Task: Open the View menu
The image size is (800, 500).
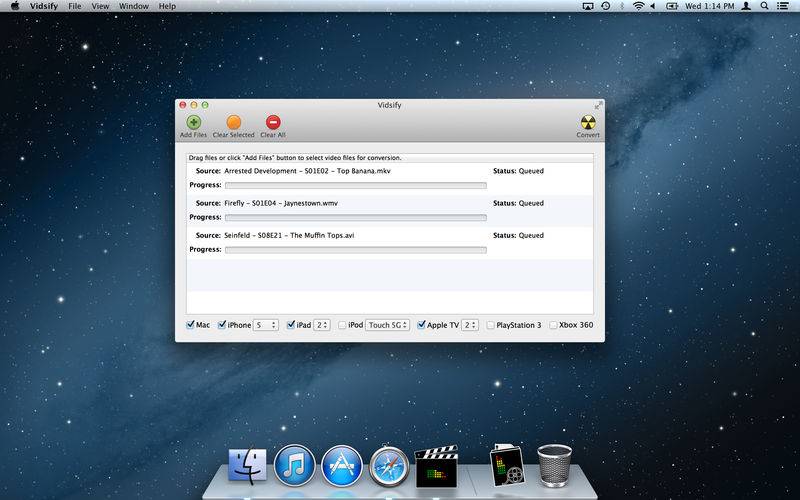Action: pyautogui.click(x=100, y=6)
